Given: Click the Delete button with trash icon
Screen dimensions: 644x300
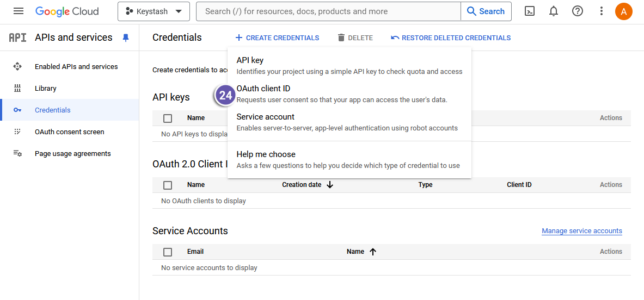Looking at the screenshot, I should [355, 37].
